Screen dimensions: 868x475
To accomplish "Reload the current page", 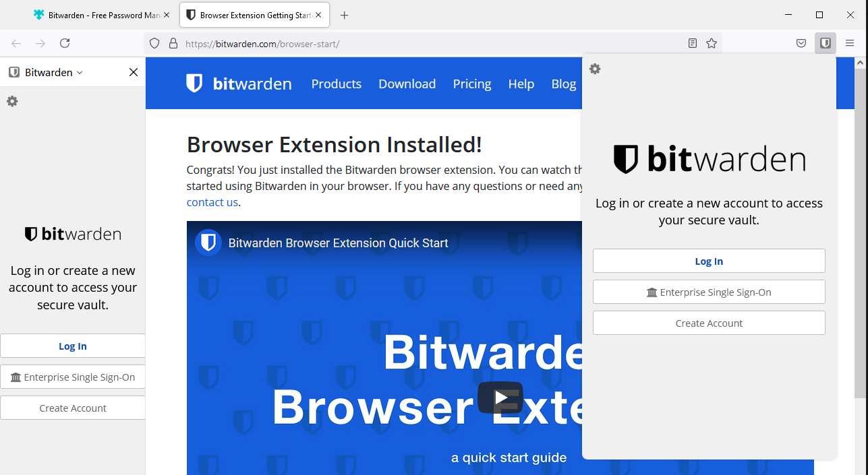I will coord(65,43).
